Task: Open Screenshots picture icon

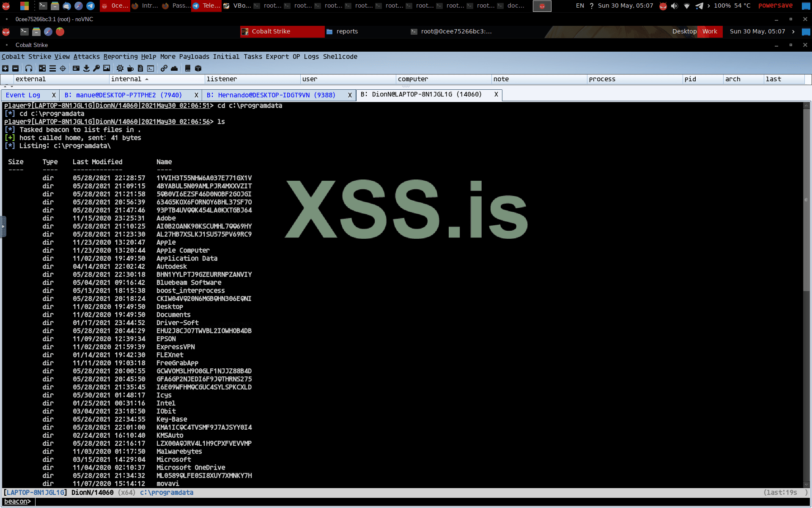Action: [x=107, y=68]
